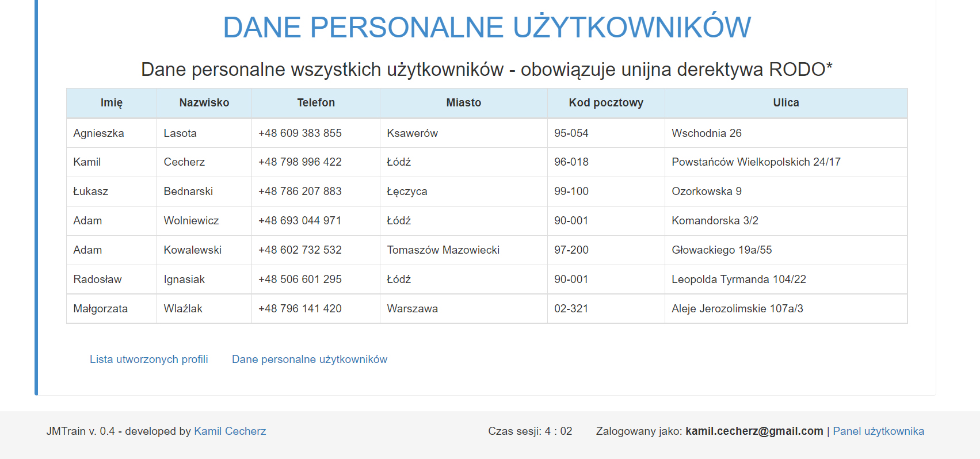Open the Lista utworzonych profili link

pos(149,359)
